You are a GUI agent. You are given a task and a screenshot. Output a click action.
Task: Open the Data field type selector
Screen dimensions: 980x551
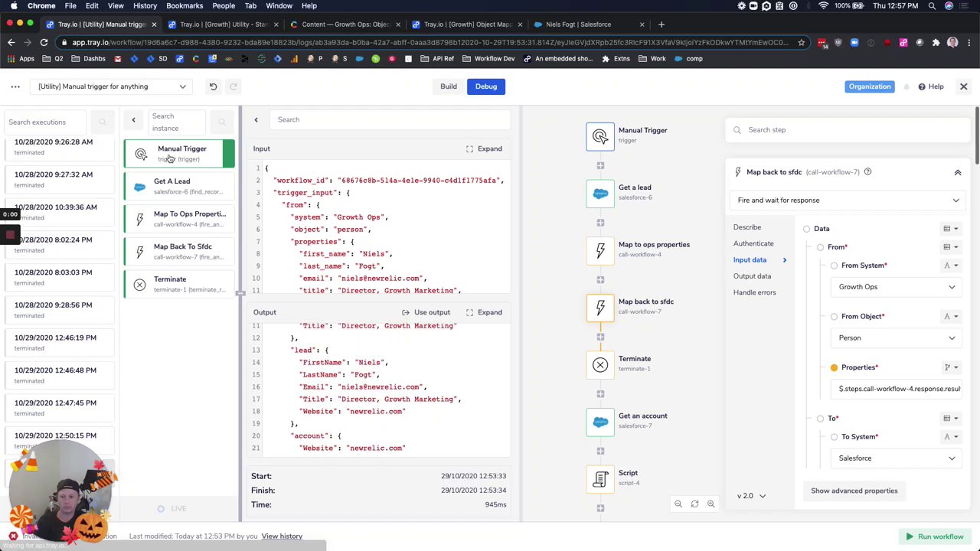951,229
